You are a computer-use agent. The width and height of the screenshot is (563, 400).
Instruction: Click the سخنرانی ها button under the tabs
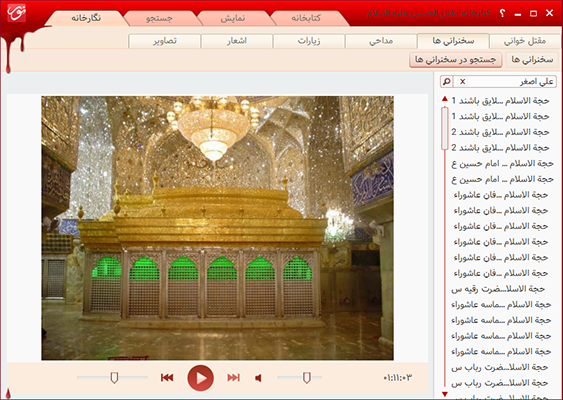click(x=532, y=60)
